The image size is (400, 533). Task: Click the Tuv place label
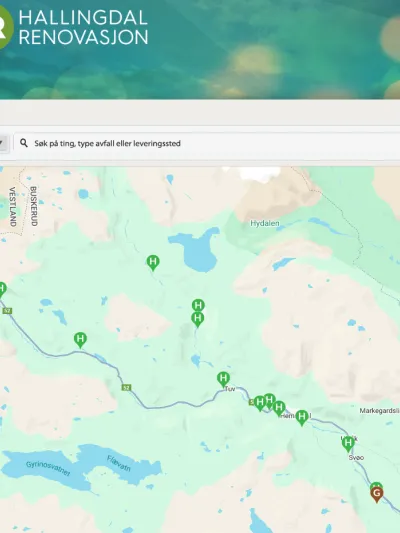tap(230, 389)
